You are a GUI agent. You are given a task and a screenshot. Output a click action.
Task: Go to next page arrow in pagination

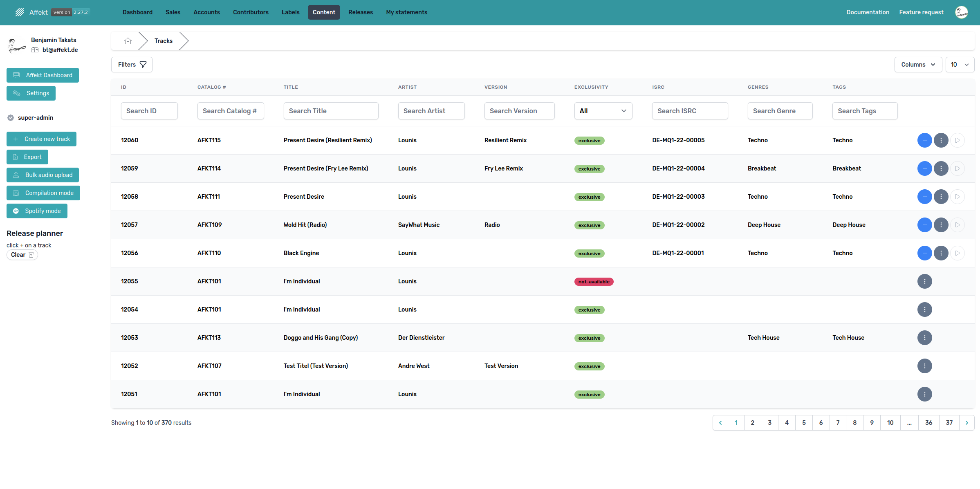(x=967, y=423)
